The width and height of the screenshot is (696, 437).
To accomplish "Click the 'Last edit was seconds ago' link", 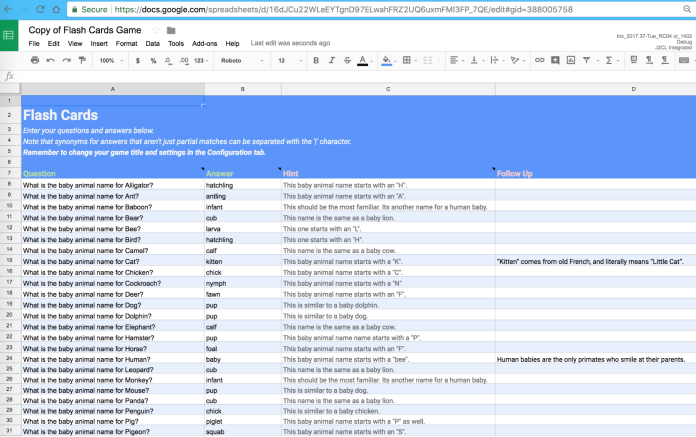I will click(289, 44).
